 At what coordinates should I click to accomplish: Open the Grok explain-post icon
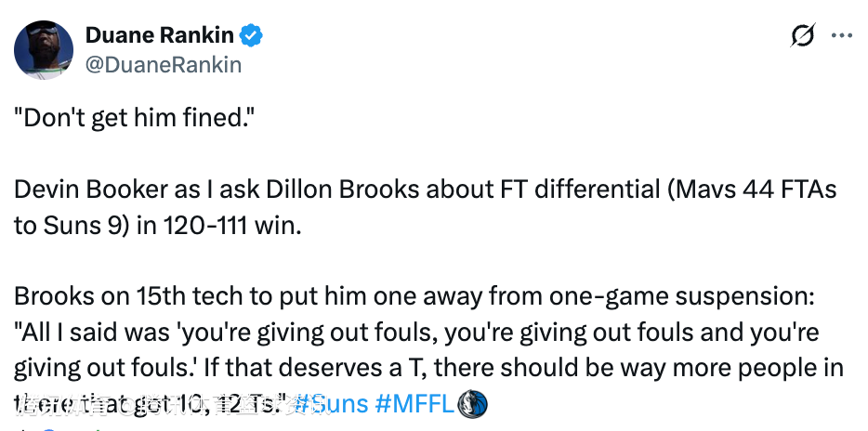(803, 36)
